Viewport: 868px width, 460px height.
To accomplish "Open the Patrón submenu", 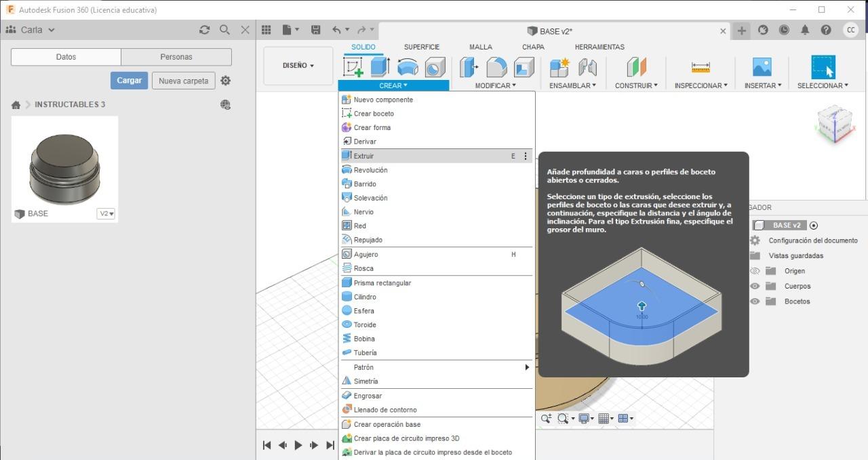I will pos(437,367).
